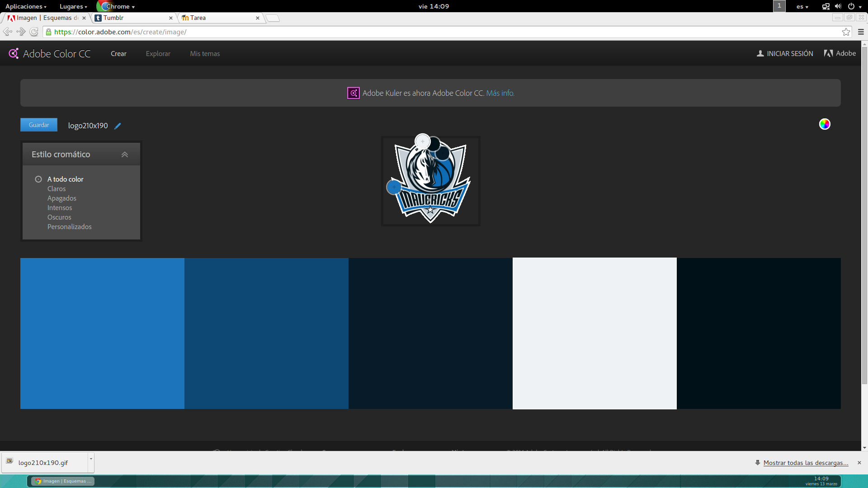Choose the Intensos color style

pos(60,208)
